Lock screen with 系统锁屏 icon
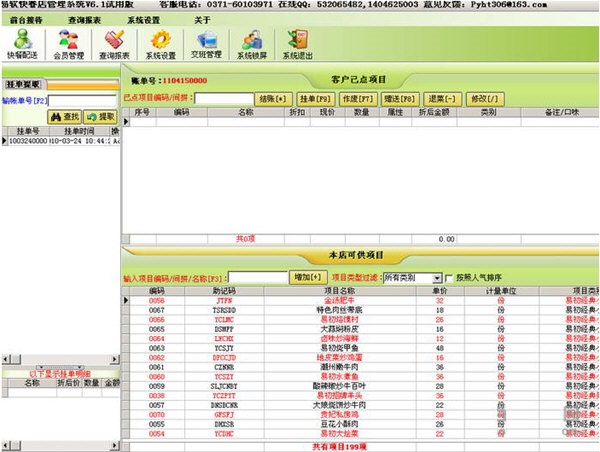 [252, 44]
